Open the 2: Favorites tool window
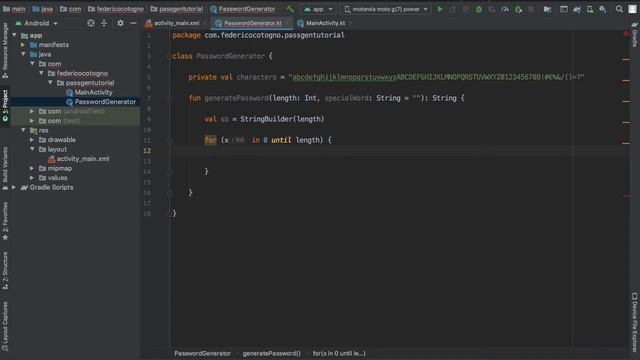 pos(5,221)
